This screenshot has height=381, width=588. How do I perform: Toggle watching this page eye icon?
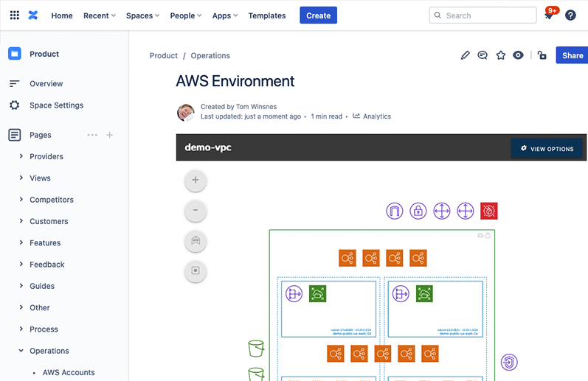point(518,55)
